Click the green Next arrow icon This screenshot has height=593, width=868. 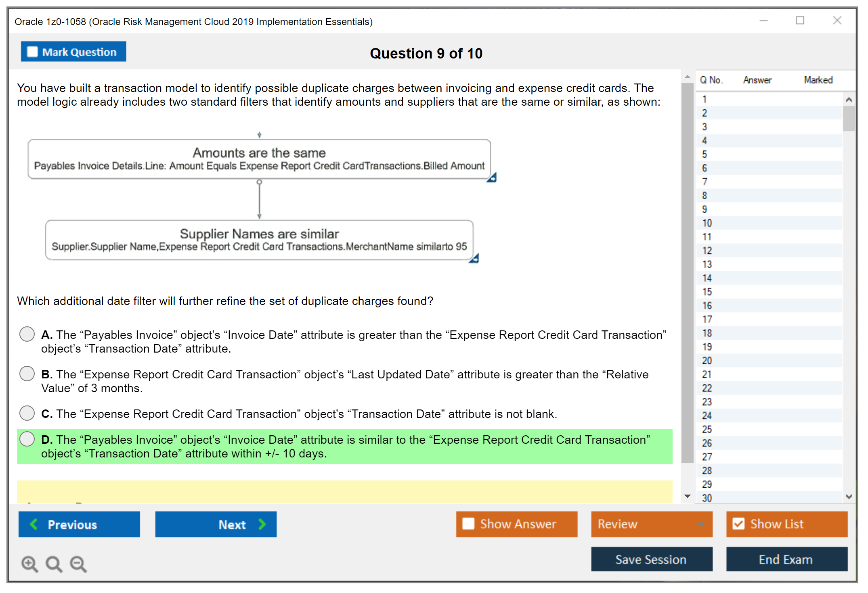262,524
